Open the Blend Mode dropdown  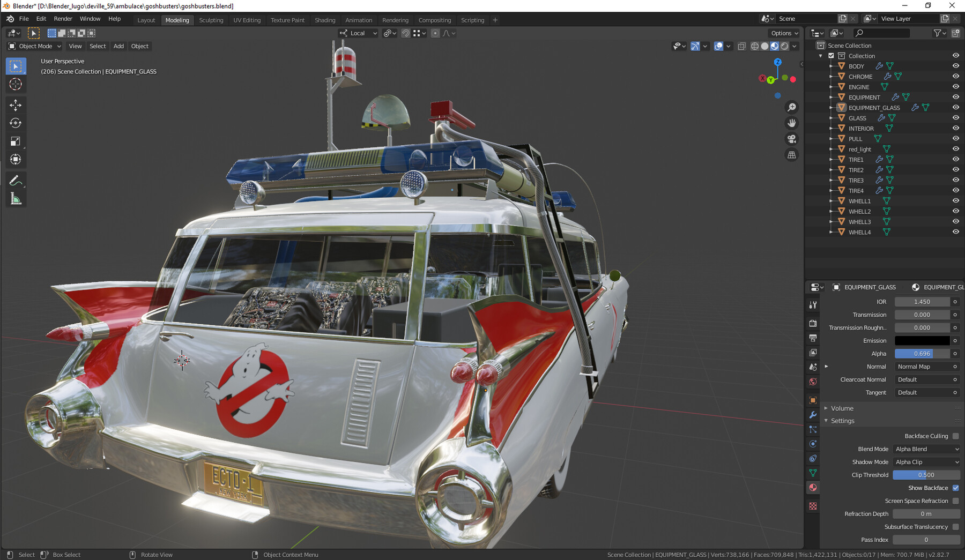[x=926, y=449]
